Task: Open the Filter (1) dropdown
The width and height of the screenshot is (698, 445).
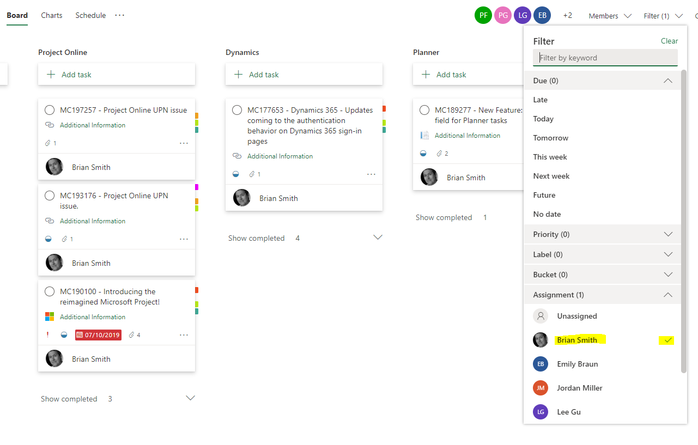Action: (662, 16)
